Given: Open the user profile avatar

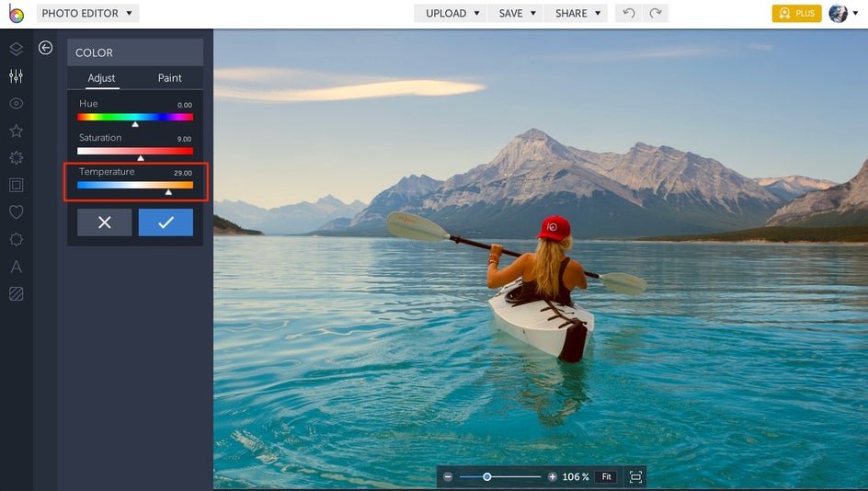Looking at the screenshot, I should [838, 13].
